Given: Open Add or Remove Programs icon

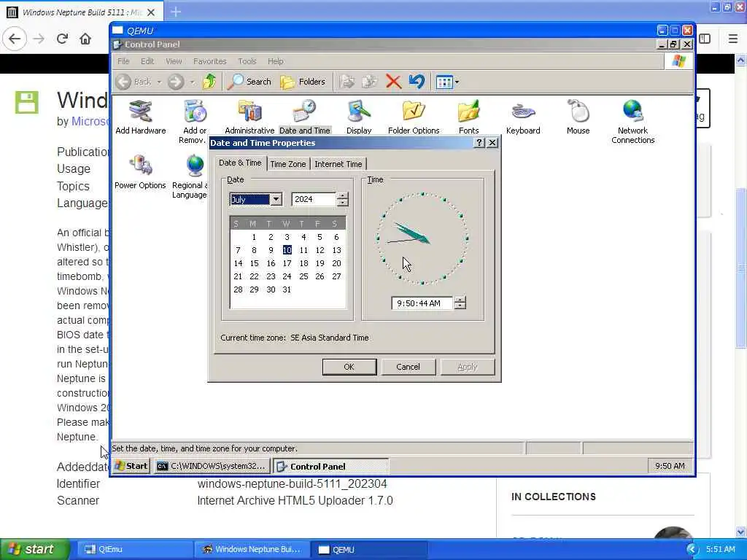Looking at the screenshot, I should [194, 122].
